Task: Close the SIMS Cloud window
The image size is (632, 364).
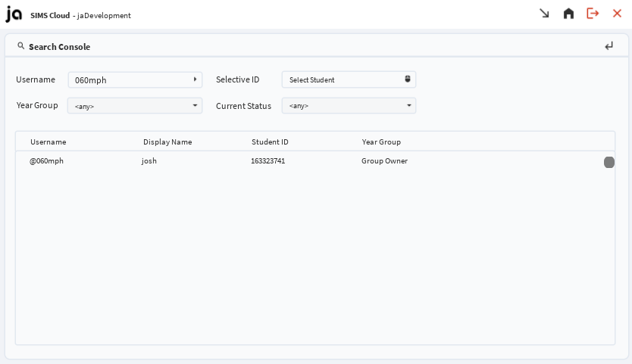Action: point(617,14)
